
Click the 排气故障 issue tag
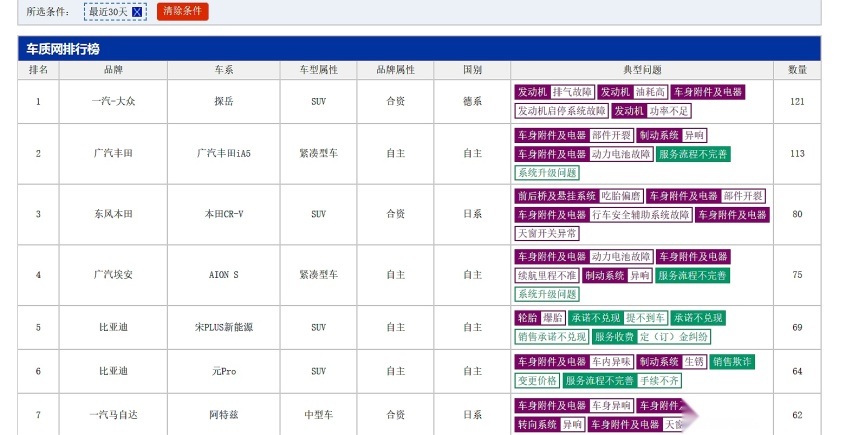coord(572,92)
